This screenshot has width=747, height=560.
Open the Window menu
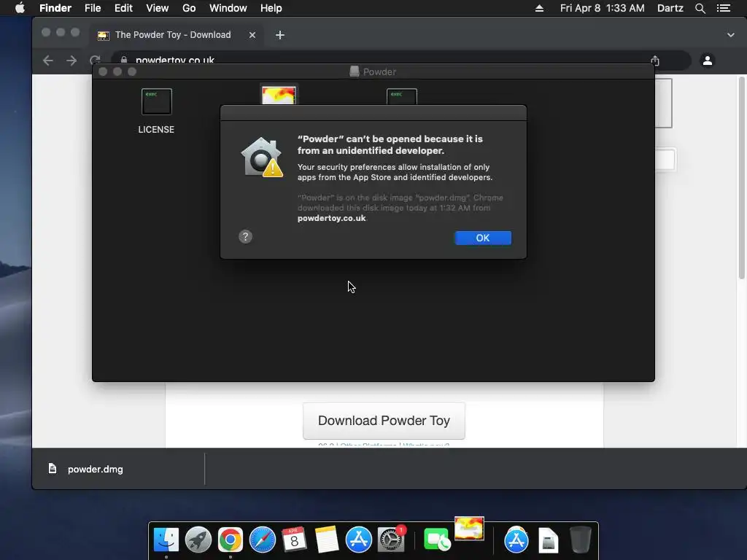tap(228, 8)
